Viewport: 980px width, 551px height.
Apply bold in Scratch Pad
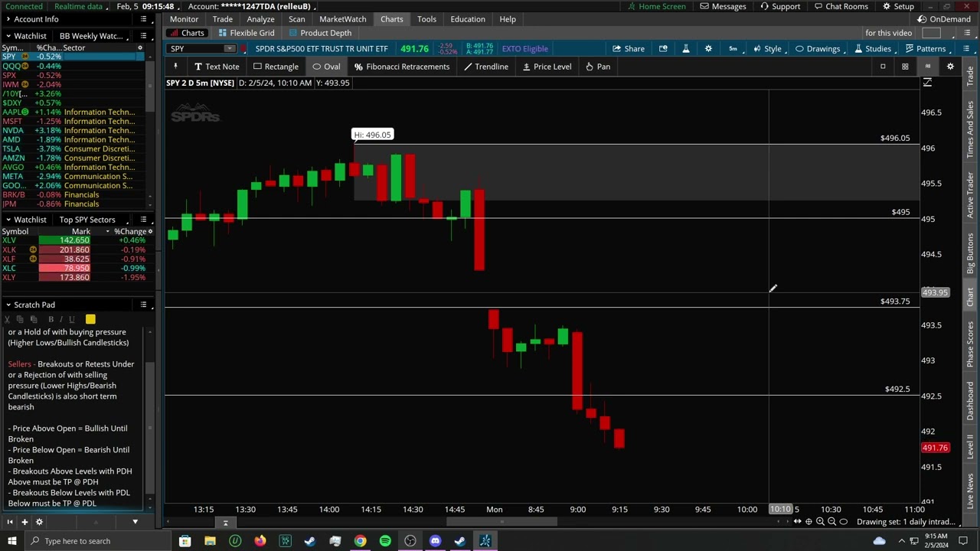point(51,319)
